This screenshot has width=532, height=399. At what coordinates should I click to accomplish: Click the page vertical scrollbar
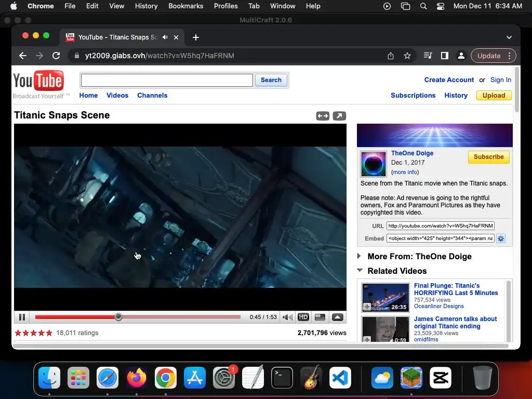click(x=517, y=89)
